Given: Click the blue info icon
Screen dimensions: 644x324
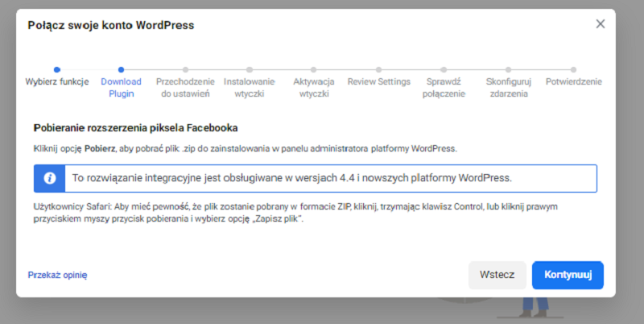Looking at the screenshot, I should 50,178.
